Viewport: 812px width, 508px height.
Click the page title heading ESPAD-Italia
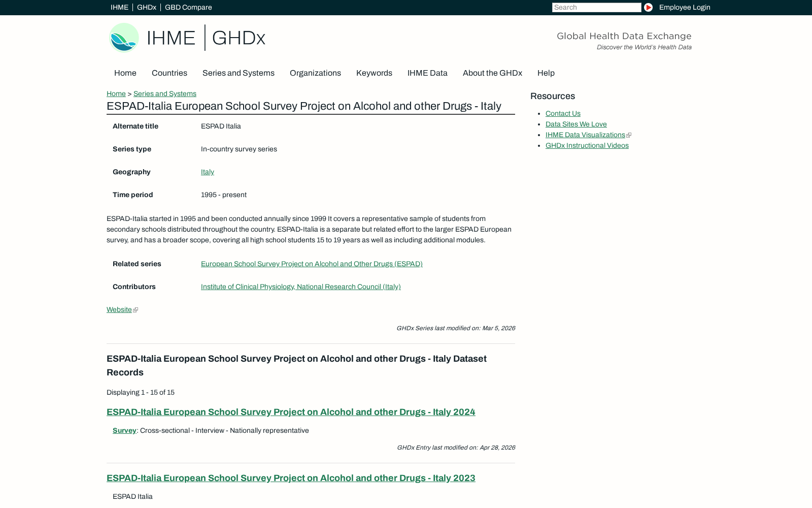click(304, 106)
